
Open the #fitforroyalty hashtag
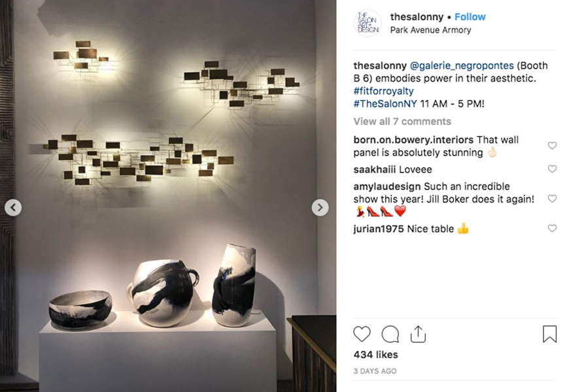[383, 91]
